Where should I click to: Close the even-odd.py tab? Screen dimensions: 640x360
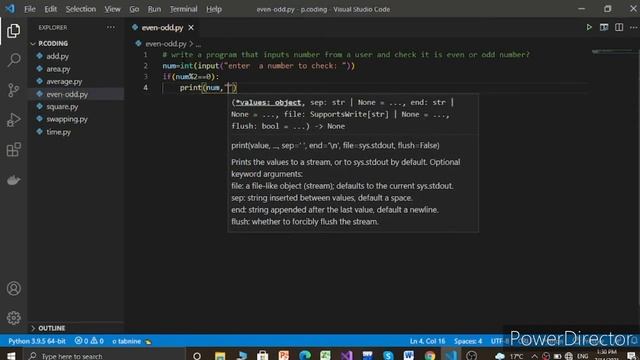tap(191, 28)
